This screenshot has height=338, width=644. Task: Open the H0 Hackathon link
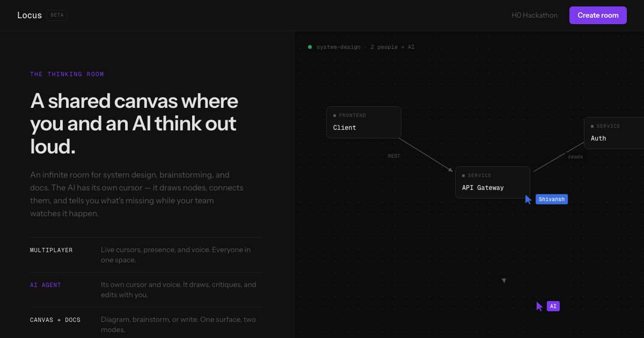pyautogui.click(x=535, y=15)
